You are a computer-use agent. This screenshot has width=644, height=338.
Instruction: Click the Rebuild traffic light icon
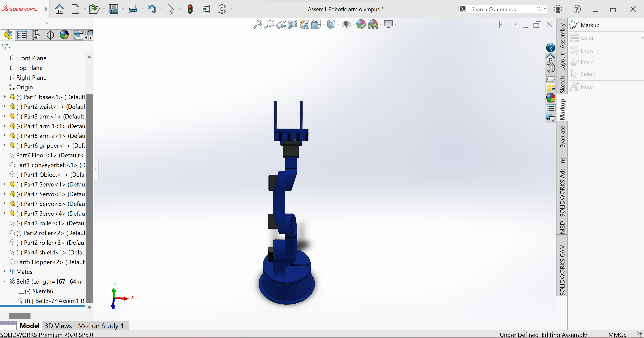[x=190, y=9]
